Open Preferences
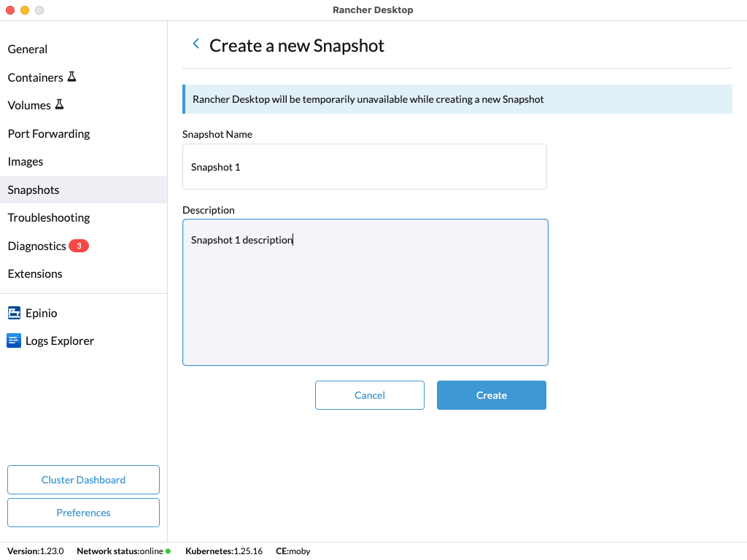747x560 pixels. pos(83,513)
